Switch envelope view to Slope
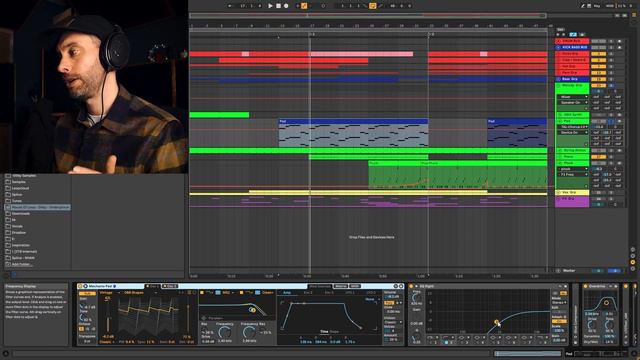Image resolution: width=640 pixels, height=360 pixels. coord(334,332)
